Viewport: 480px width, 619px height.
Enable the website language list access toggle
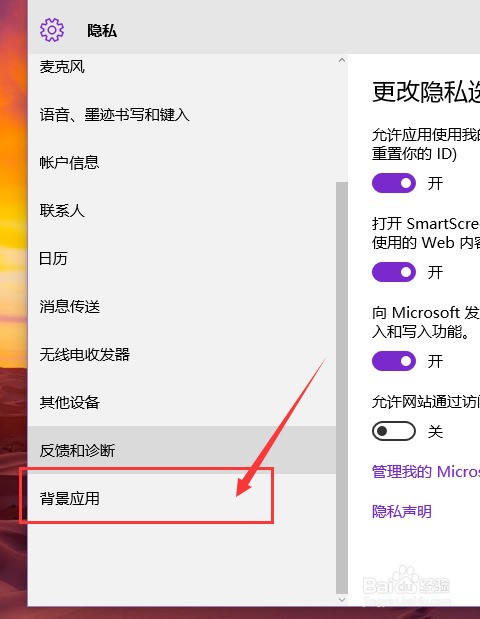pos(394,431)
